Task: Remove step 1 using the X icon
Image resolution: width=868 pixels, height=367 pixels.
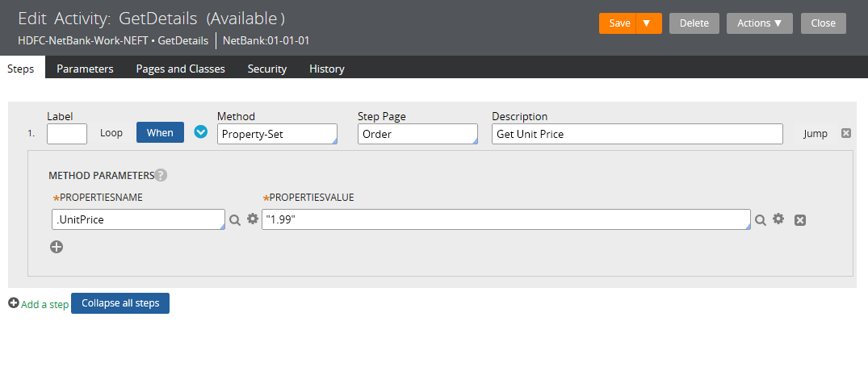Action: point(846,133)
